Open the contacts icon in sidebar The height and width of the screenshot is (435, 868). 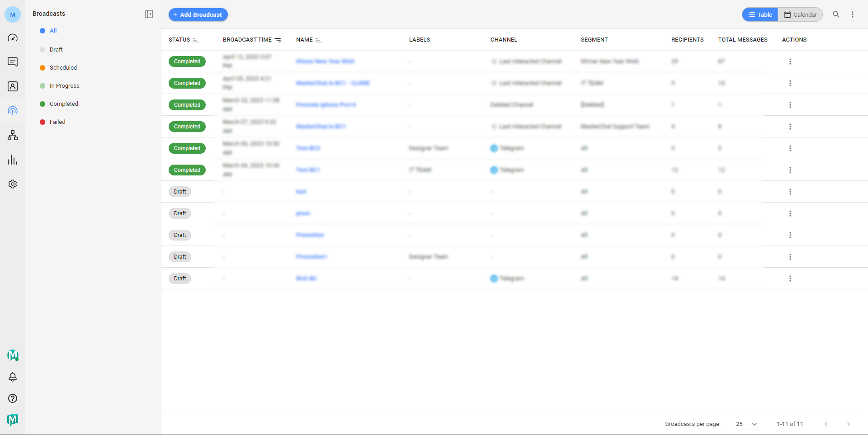click(x=13, y=86)
